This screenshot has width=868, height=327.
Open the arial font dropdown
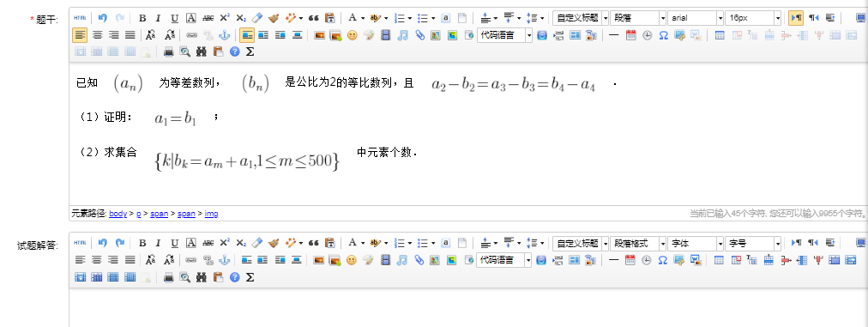click(x=696, y=18)
